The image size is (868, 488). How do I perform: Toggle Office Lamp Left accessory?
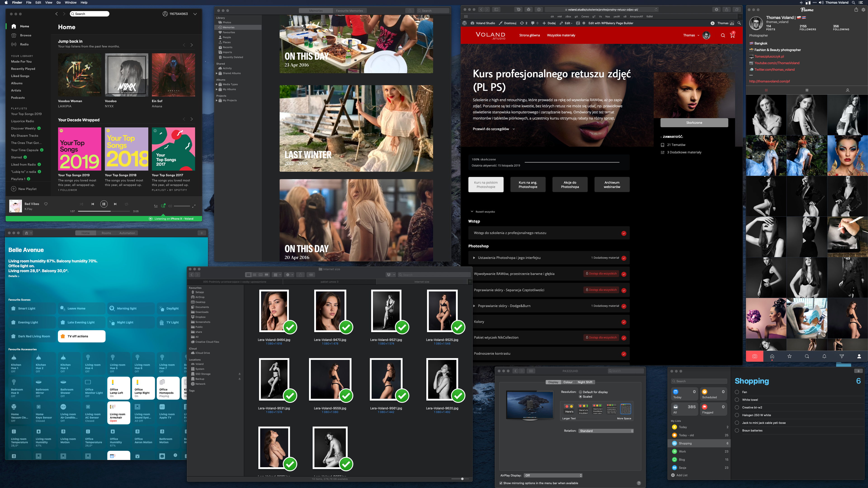point(119,388)
